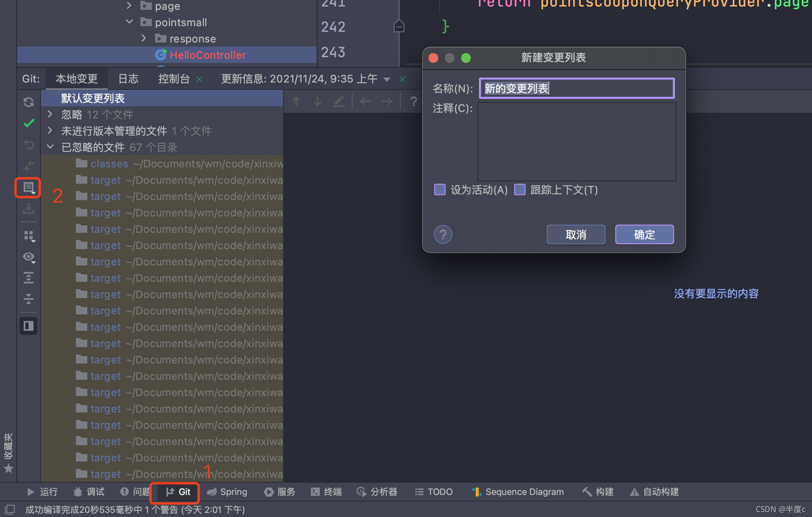Click the dialog help question-mark button
The height and width of the screenshot is (517, 812).
(x=443, y=234)
